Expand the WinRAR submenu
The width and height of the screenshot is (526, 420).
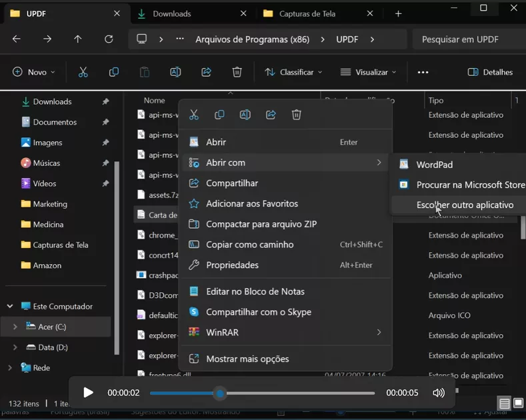coord(379,333)
